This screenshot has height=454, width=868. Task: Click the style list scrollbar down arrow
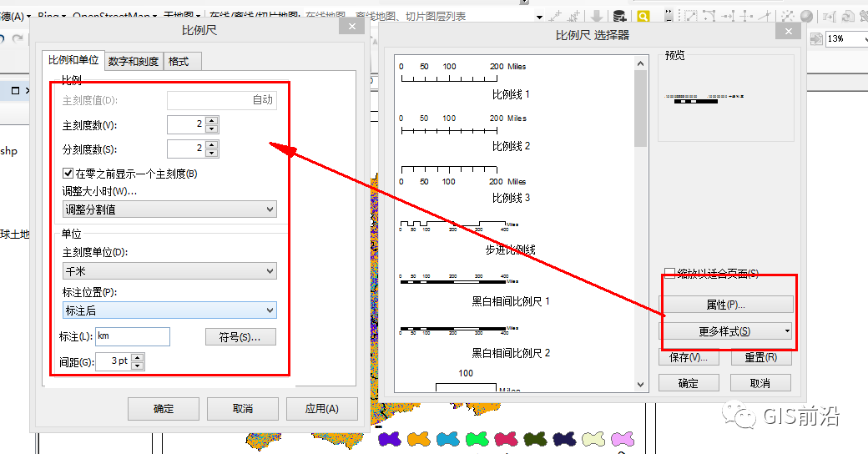640,384
